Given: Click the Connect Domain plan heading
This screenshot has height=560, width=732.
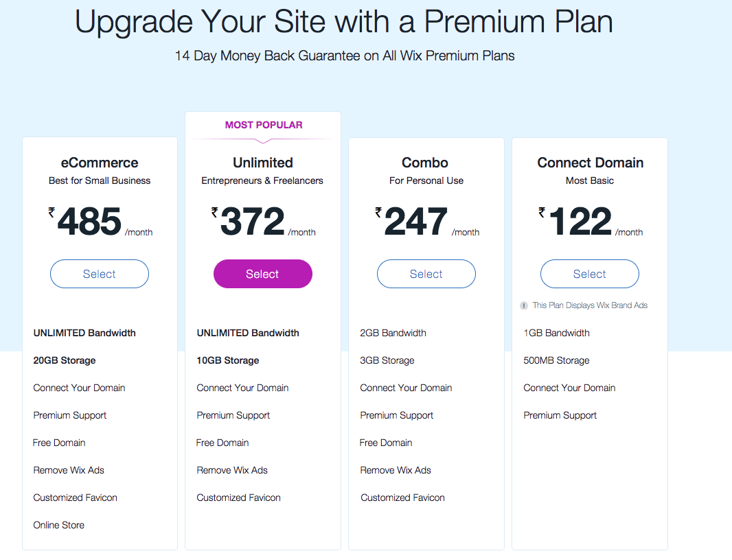Looking at the screenshot, I should (590, 163).
